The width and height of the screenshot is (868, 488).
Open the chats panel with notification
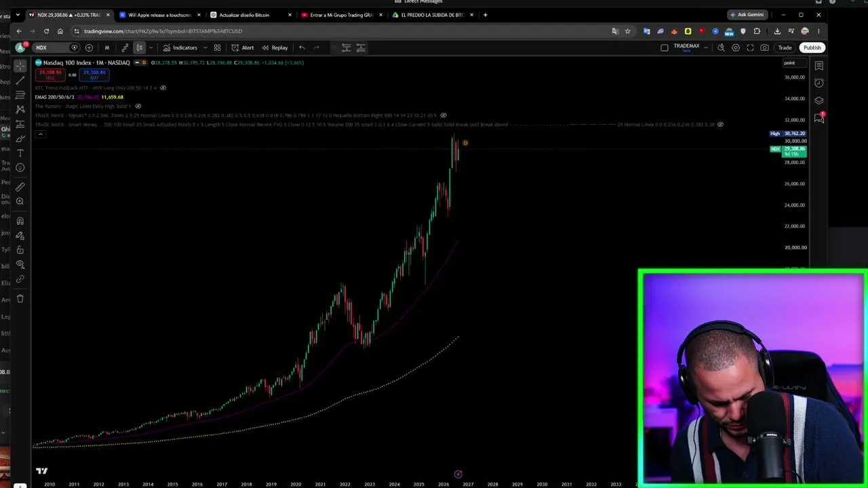click(819, 118)
